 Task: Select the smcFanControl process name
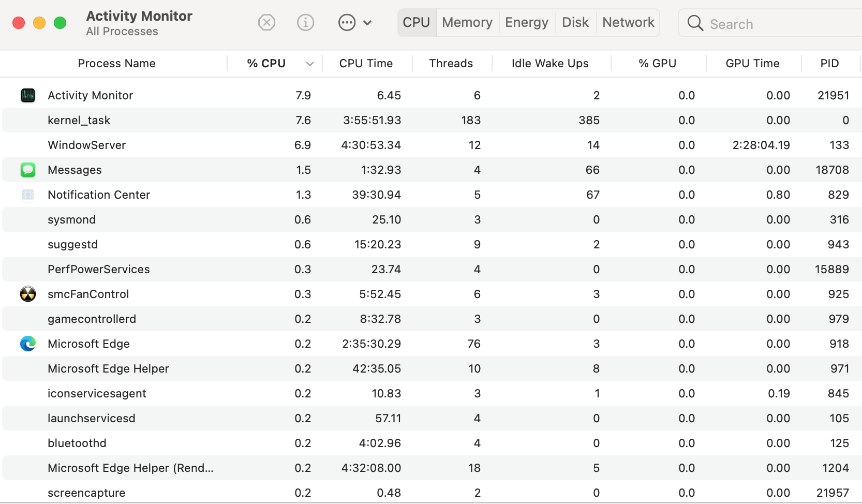point(88,294)
